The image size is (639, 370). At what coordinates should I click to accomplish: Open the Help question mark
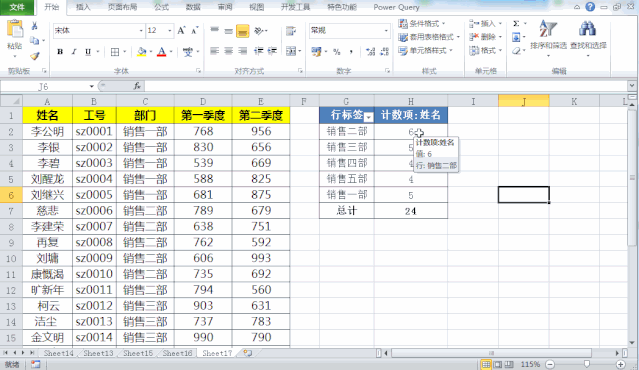pyautogui.click(x=590, y=7)
